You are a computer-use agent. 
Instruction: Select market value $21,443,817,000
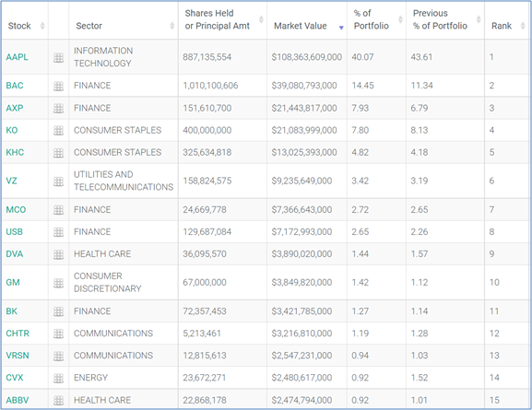pos(304,108)
